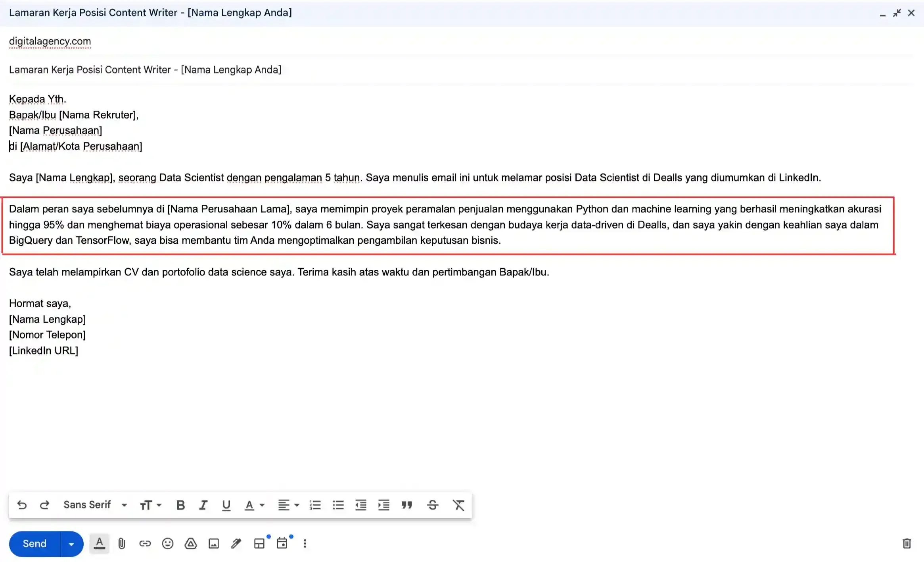924x562 pixels.
Task: Toggle bold formatting
Action: click(x=180, y=505)
